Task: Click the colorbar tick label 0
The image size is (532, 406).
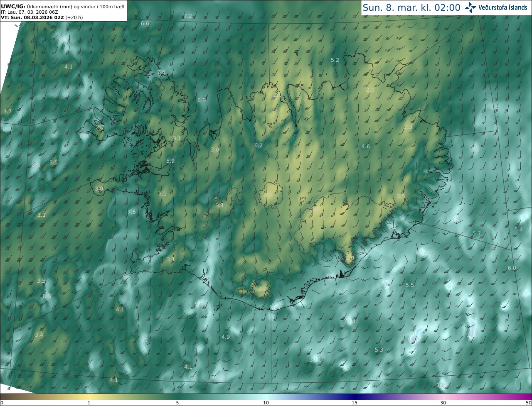Action: [x=1, y=403]
